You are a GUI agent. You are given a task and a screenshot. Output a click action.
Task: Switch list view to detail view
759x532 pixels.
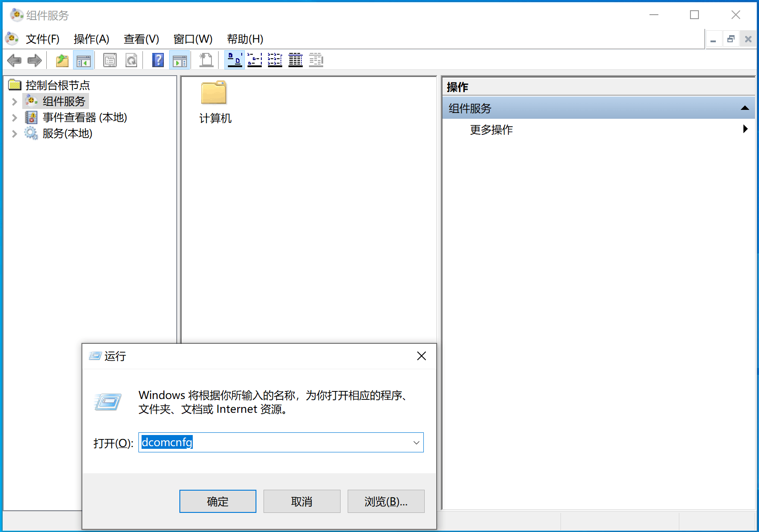295,60
